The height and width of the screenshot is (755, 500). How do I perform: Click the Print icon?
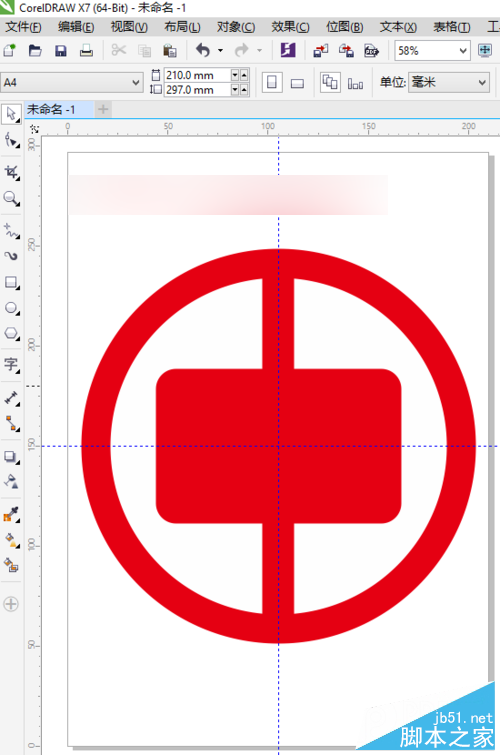coord(86,50)
